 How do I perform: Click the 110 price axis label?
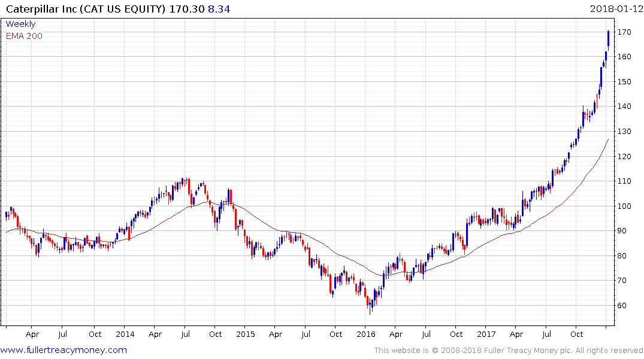624,181
